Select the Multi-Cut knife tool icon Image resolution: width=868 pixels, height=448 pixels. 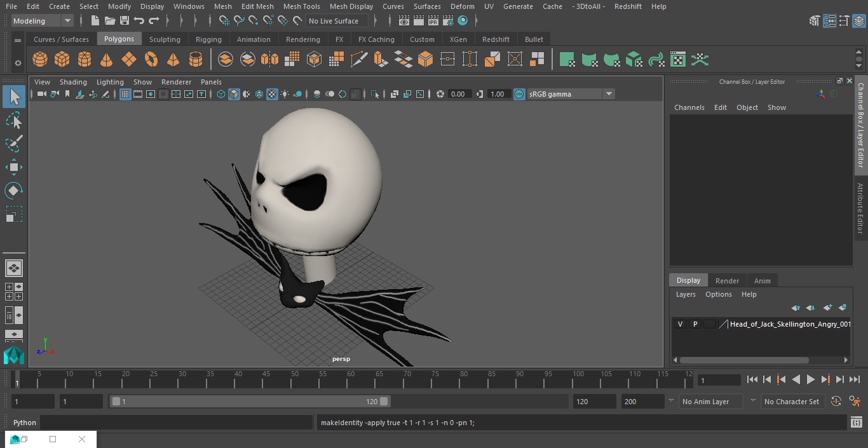click(x=359, y=60)
